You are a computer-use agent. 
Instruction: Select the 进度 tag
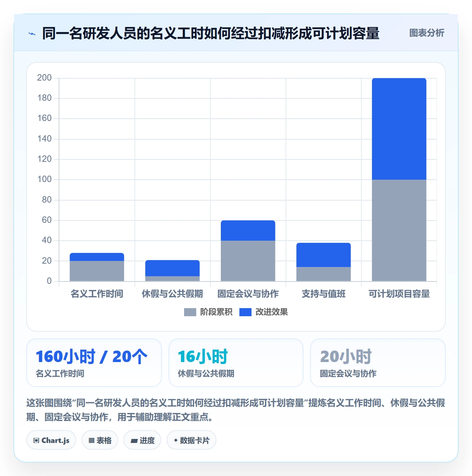pos(142,440)
